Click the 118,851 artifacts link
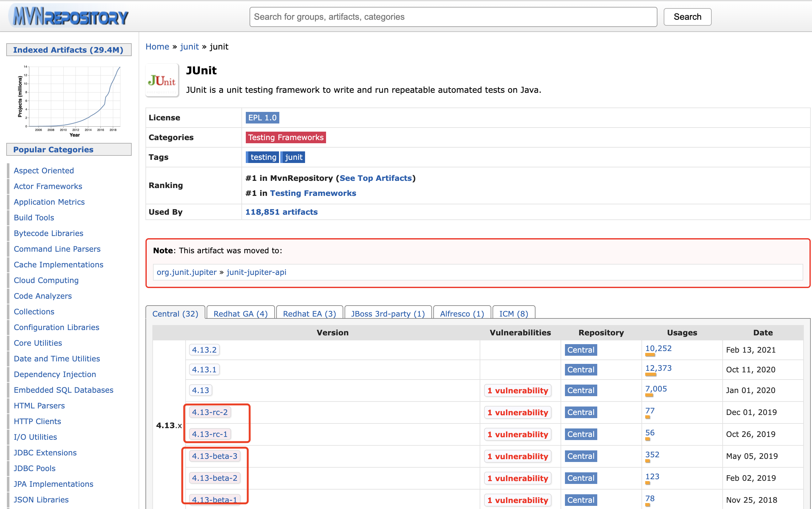The height and width of the screenshot is (509, 812). pyautogui.click(x=282, y=212)
